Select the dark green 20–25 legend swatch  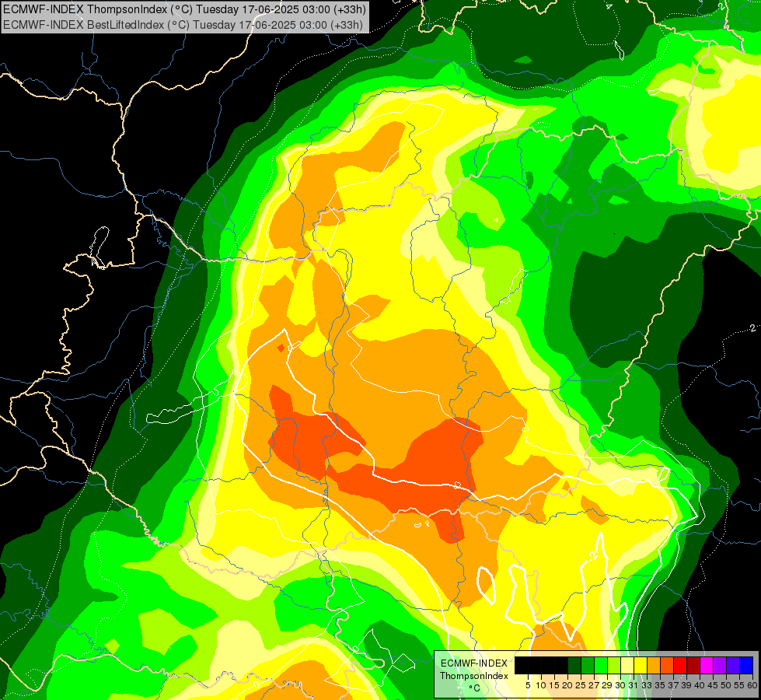click(x=574, y=665)
